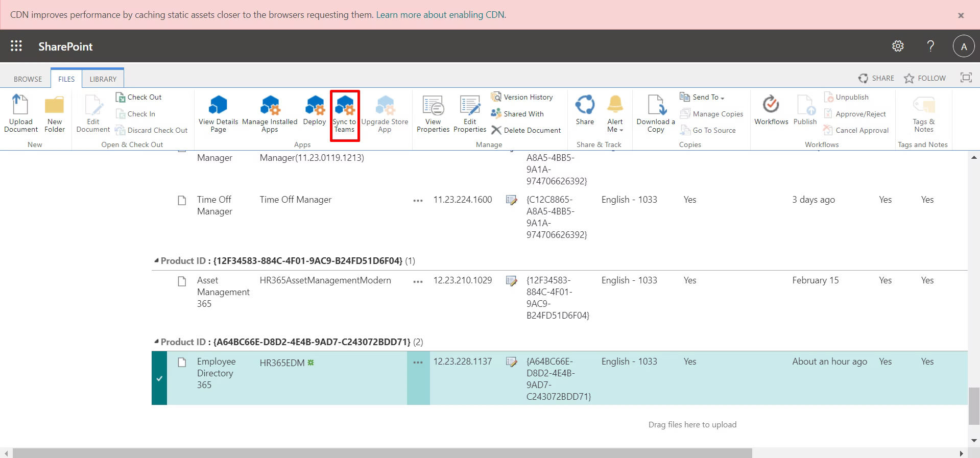
Task: Click edit icon in Time Off Manager row
Action: pos(511,200)
